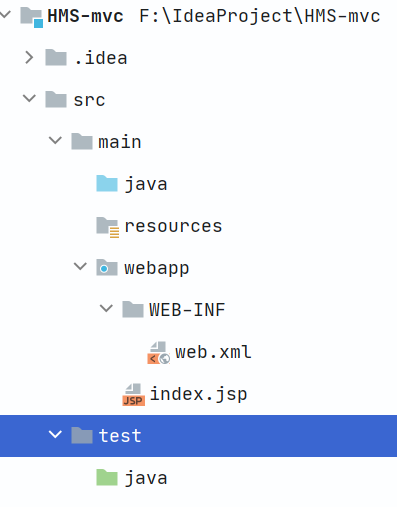Click the .idea folder icon
This screenshot has width=397, height=507.
click(56, 58)
